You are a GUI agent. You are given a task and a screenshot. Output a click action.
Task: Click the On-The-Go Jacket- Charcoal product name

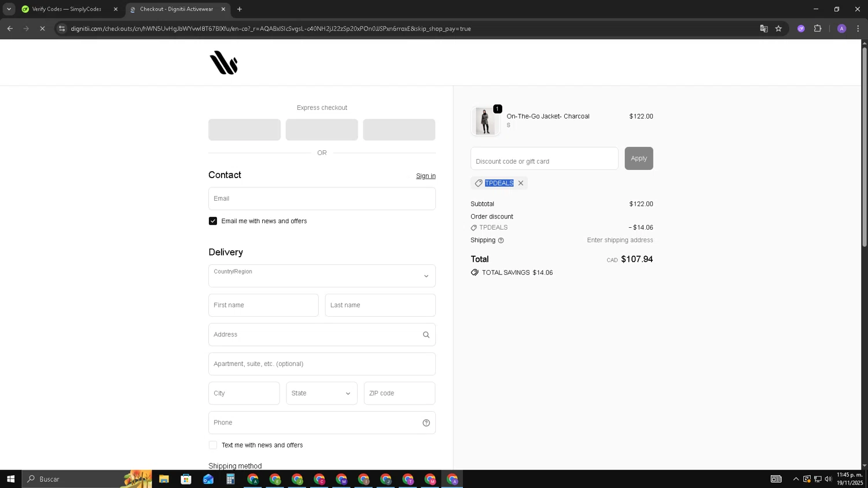point(548,116)
